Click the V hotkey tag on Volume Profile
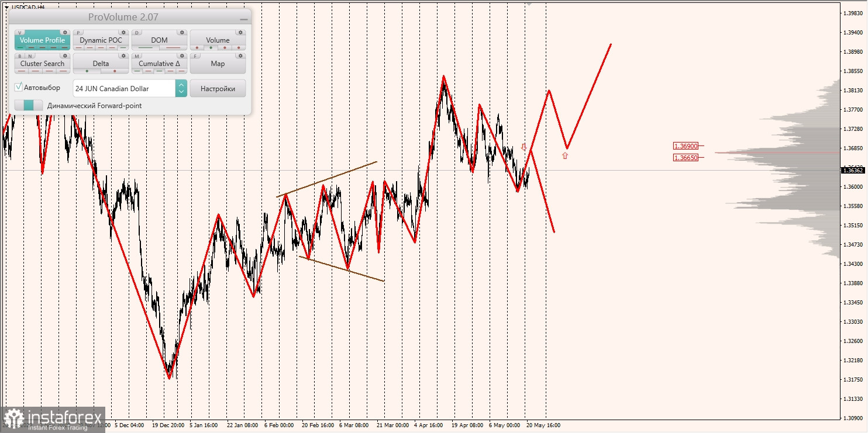Screen dimensions: 868x433 coord(20,32)
